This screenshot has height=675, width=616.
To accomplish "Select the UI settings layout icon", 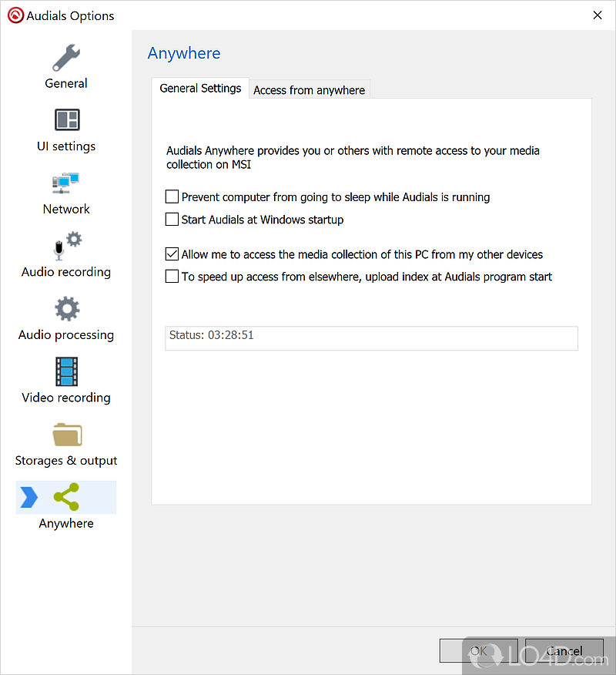I will pos(67,120).
